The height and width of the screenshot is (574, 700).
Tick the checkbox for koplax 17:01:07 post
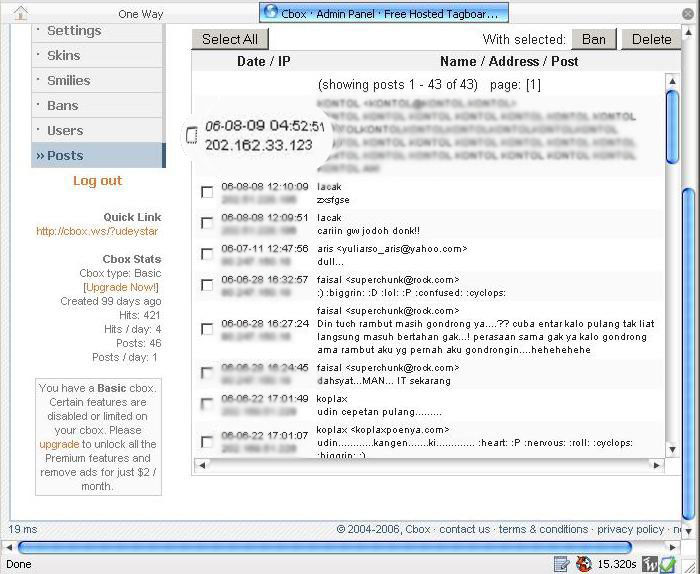click(x=207, y=442)
